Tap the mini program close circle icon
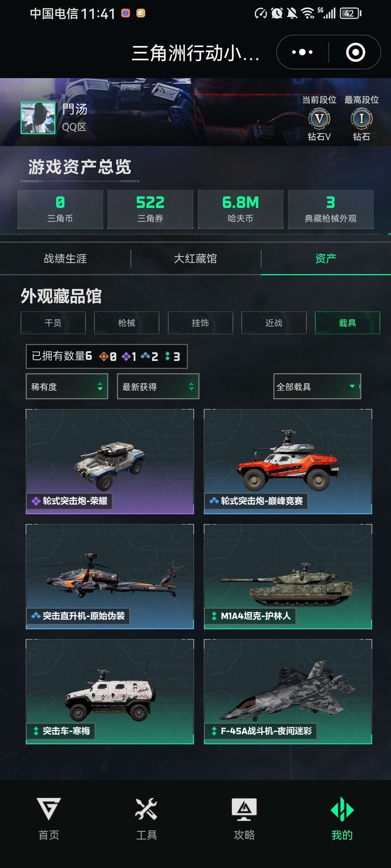This screenshot has height=868, width=391. [356, 52]
